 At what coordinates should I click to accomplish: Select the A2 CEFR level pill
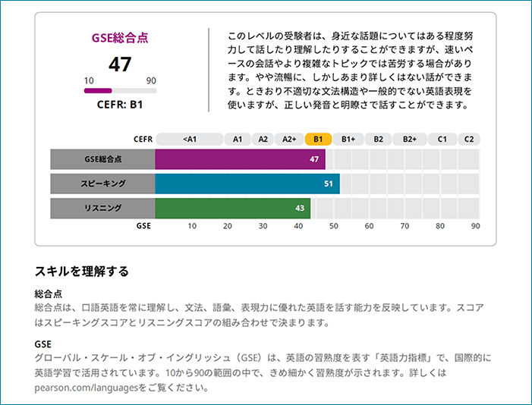[x=263, y=139]
